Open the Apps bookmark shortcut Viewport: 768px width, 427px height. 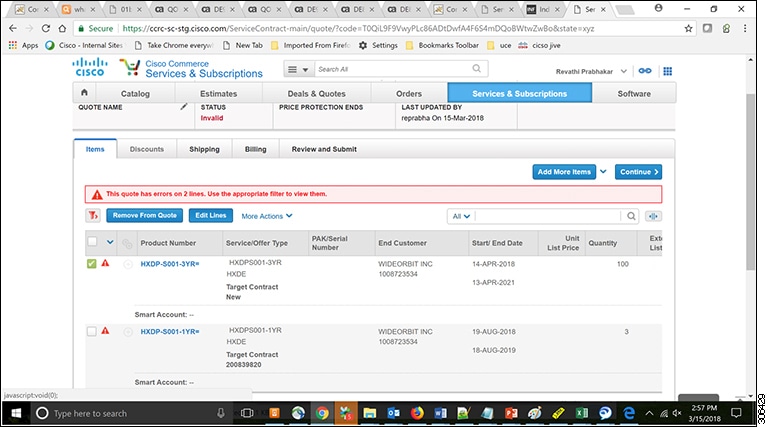click(24, 45)
